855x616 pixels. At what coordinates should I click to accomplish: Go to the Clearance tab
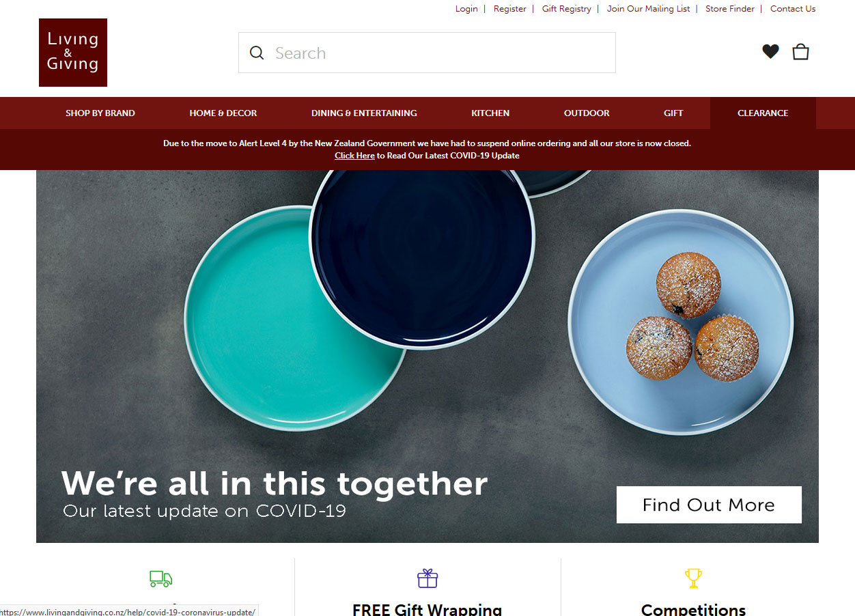pyautogui.click(x=763, y=113)
